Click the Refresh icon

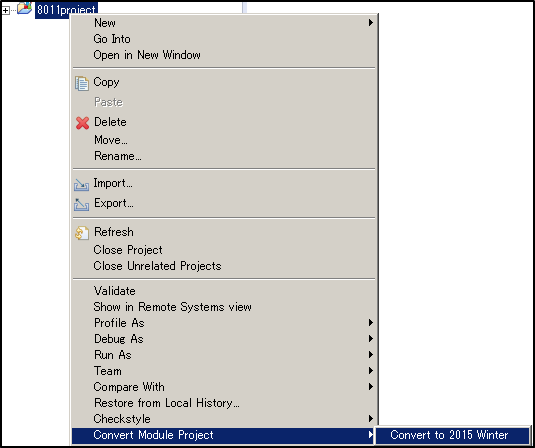(x=82, y=233)
